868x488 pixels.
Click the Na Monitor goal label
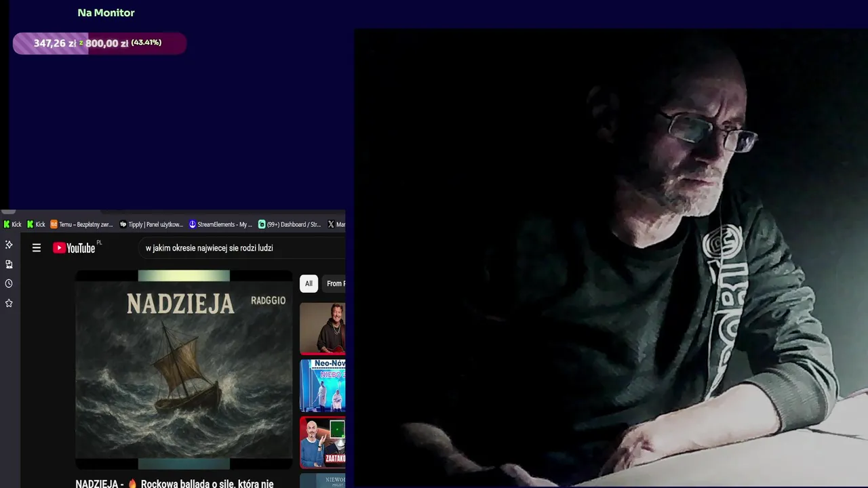pos(106,13)
